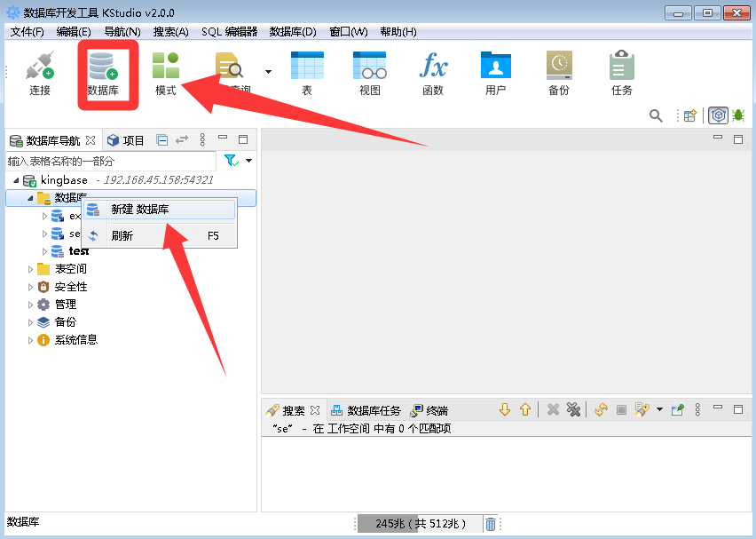
Task: Switch to the 项目 tab
Action: pos(125,140)
